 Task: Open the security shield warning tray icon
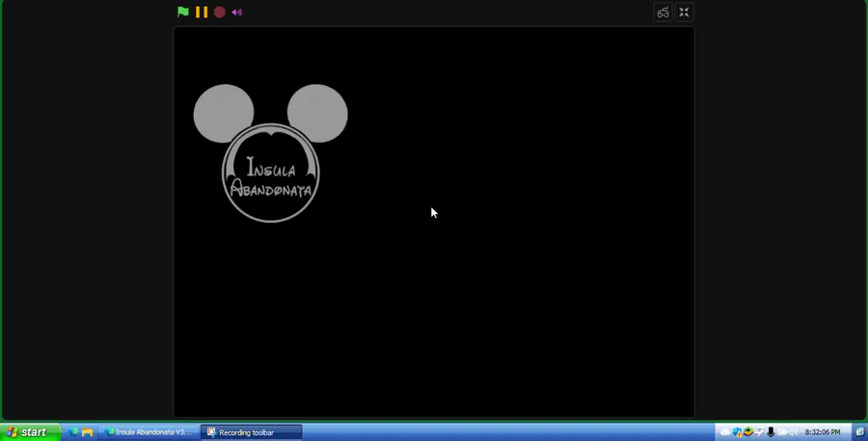737,432
